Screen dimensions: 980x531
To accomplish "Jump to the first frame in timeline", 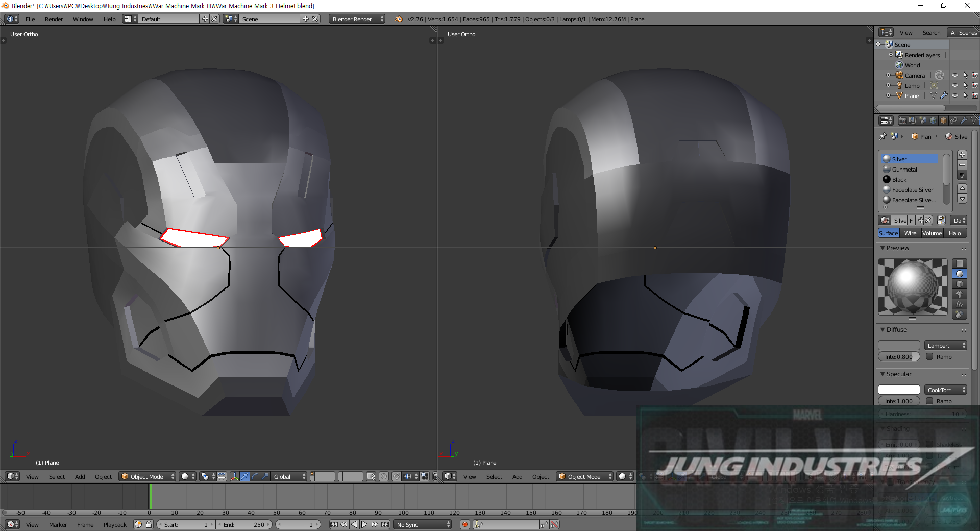I will (334, 524).
